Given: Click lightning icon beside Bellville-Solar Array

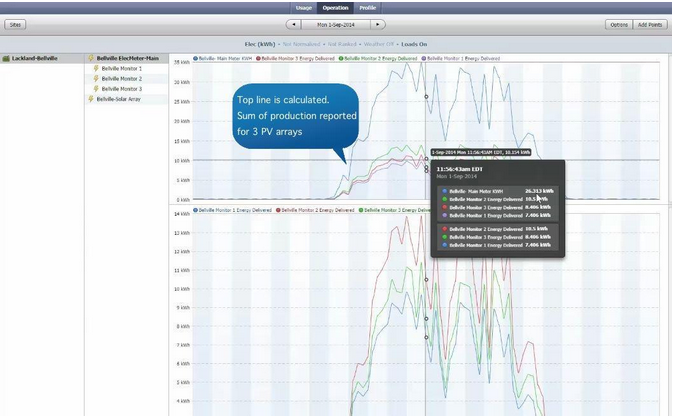Looking at the screenshot, I should pyautogui.click(x=91, y=99).
